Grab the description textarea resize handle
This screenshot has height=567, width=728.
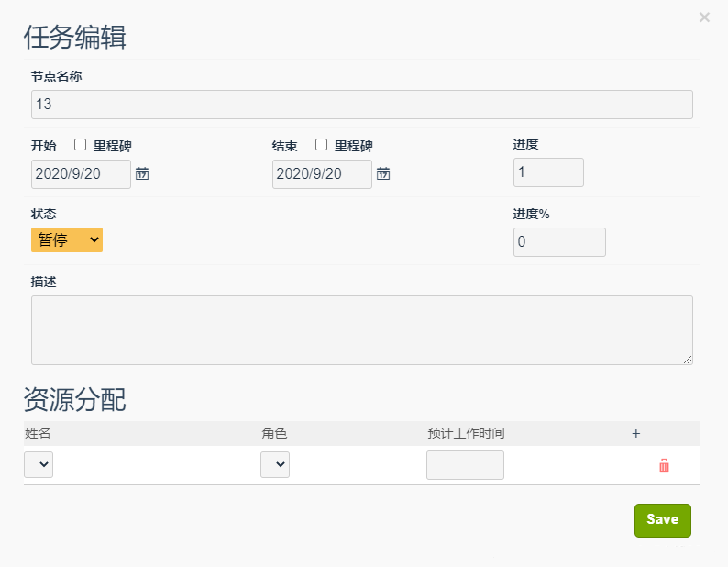pyautogui.click(x=688, y=360)
